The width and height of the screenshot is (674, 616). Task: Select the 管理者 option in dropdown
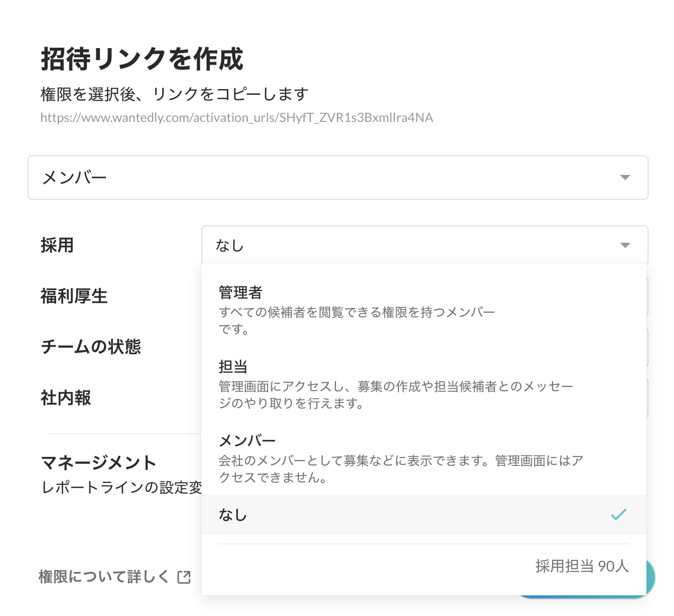424,310
